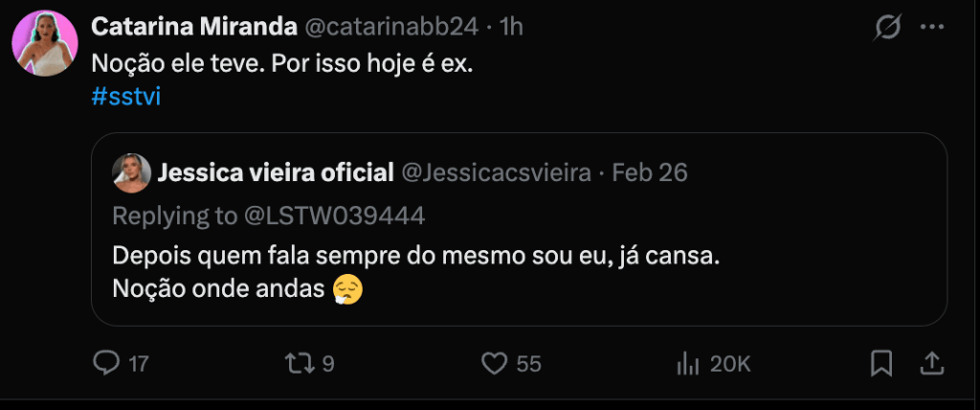Viewport: 980px width, 410px height.
Task: Like the tweet with the heart icon
Action: tap(494, 363)
